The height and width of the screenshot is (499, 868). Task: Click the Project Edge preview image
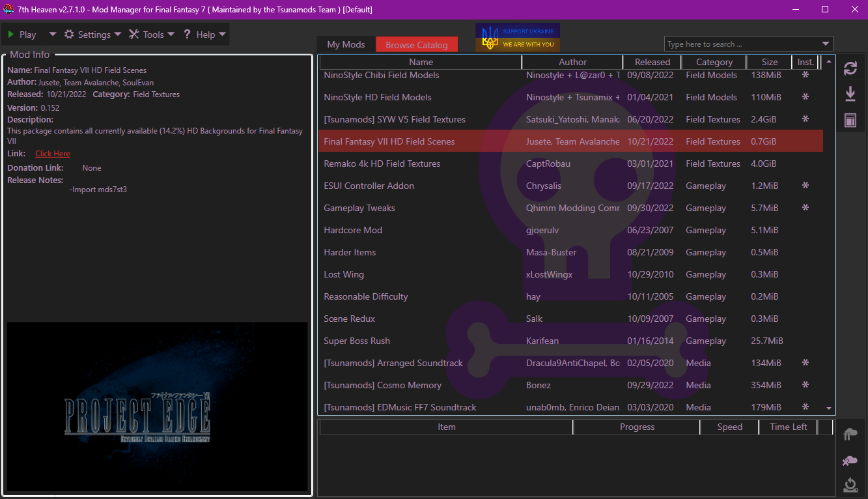click(157, 406)
